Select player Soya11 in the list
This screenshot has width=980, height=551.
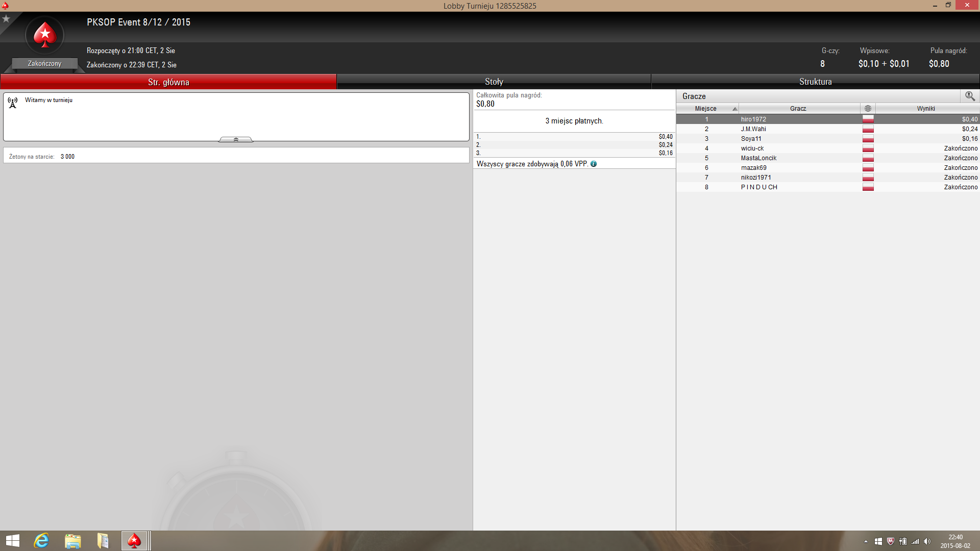coord(828,139)
